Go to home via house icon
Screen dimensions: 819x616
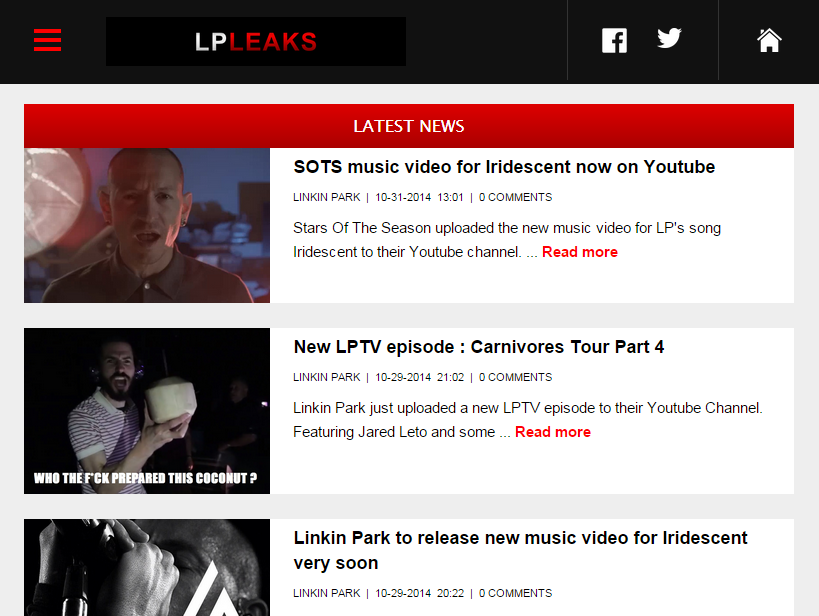769,41
